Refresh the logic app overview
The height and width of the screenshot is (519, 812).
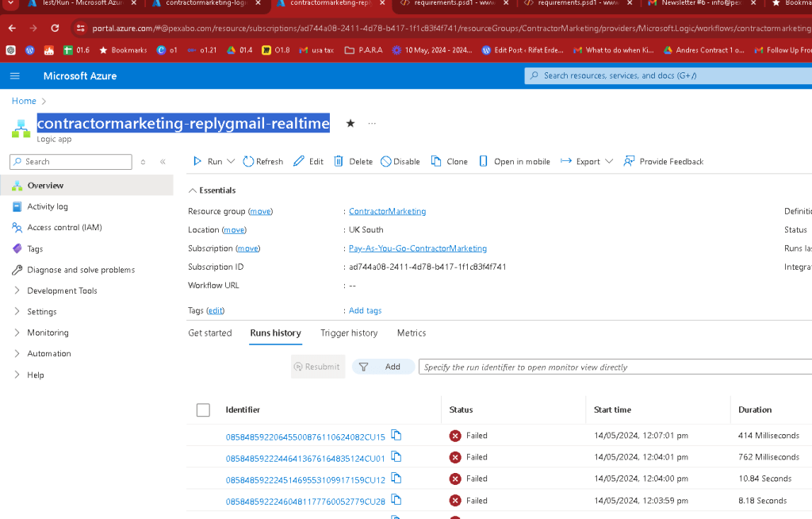pos(263,161)
